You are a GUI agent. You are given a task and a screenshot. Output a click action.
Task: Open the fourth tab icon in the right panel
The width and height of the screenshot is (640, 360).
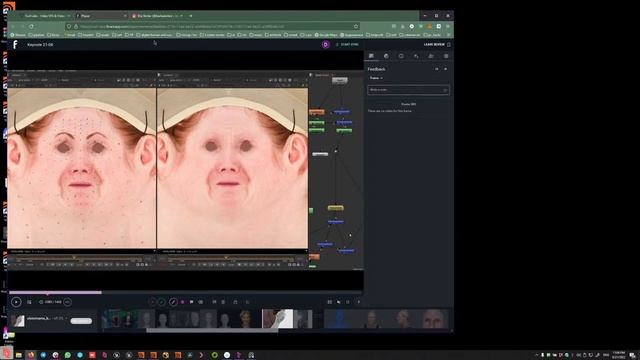click(x=416, y=56)
